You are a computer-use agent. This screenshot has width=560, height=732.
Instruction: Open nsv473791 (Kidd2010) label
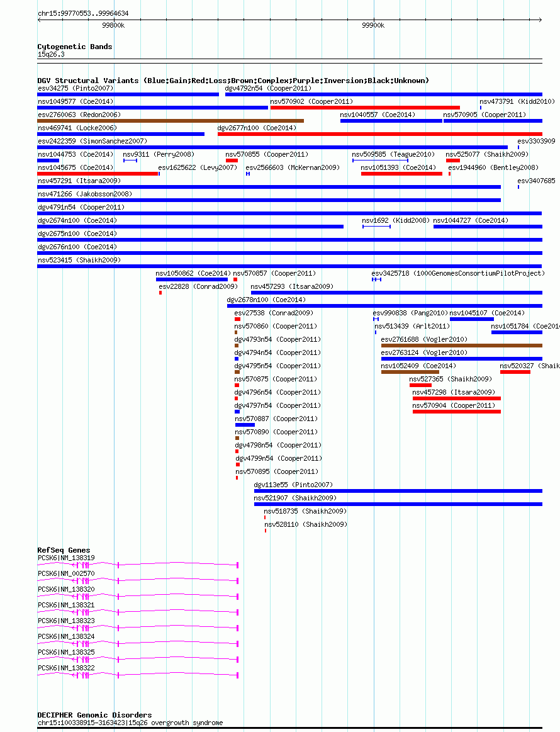[x=517, y=101]
